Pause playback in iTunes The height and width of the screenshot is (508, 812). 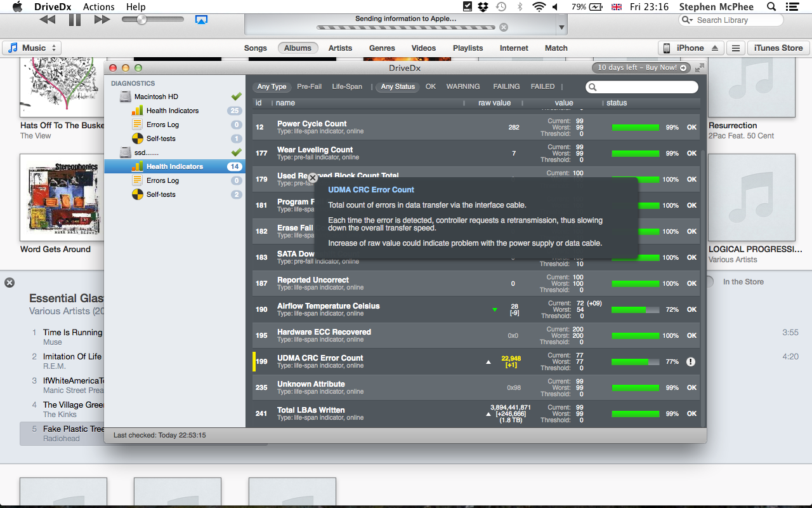pyautogui.click(x=75, y=20)
